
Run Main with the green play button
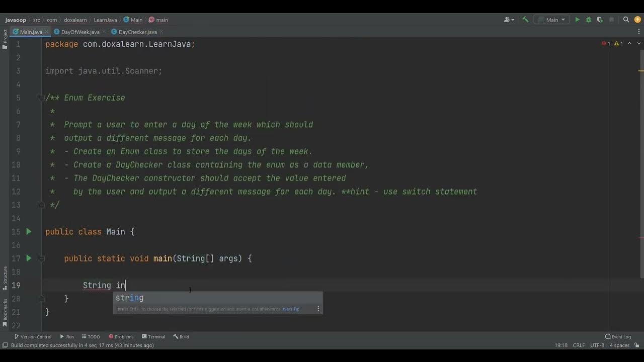(x=577, y=20)
